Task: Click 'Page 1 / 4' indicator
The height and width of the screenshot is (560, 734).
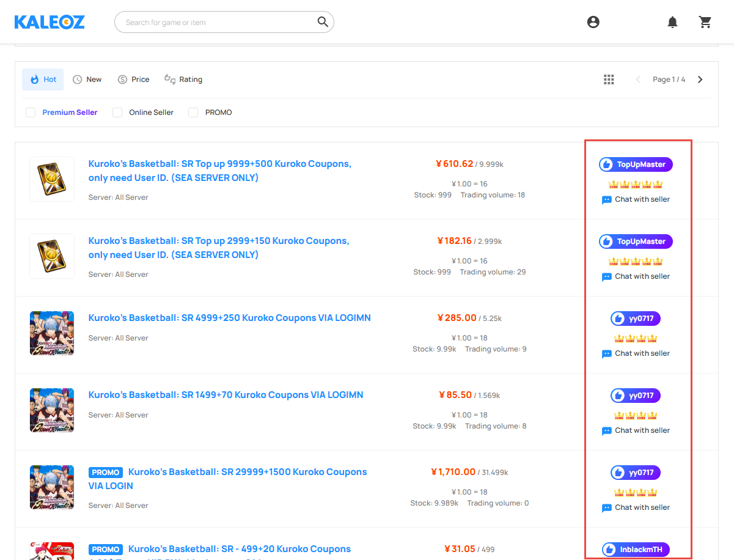Action: tap(669, 79)
